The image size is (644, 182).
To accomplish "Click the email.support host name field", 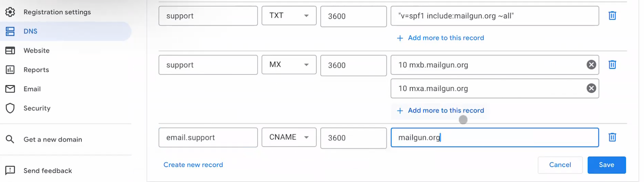I will pos(208,137).
